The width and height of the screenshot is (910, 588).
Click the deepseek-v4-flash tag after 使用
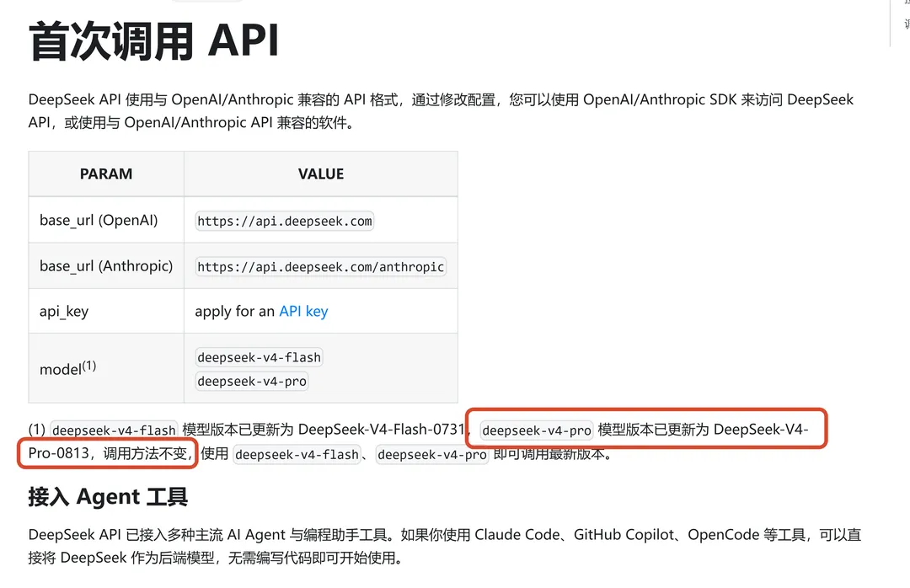297,455
